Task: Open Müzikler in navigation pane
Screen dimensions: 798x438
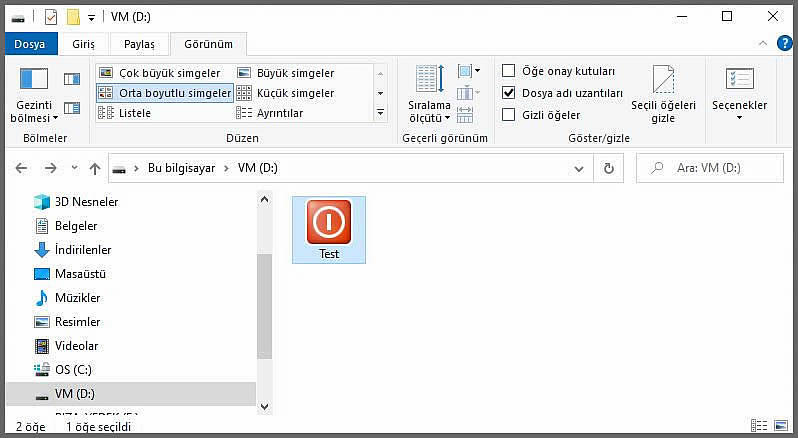Action: (x=67, y=298)
